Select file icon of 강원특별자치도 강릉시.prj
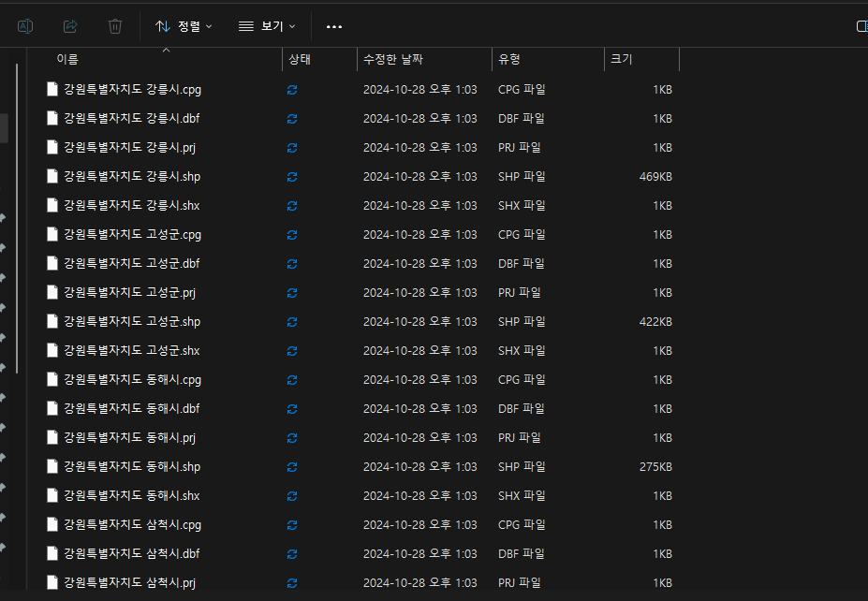The height and width of the screenshot is (601, 868). pyautogui.click(x=52, y=147)
